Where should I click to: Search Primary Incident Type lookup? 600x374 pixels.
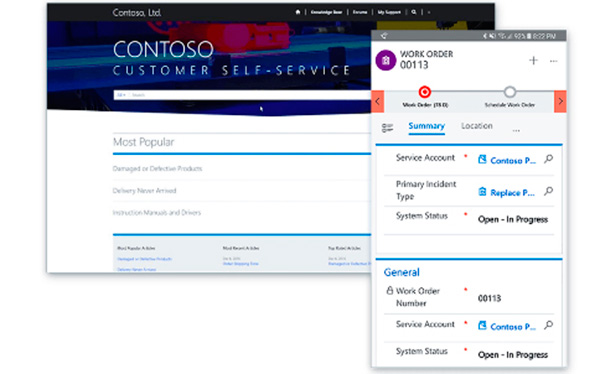coord(548,191)
